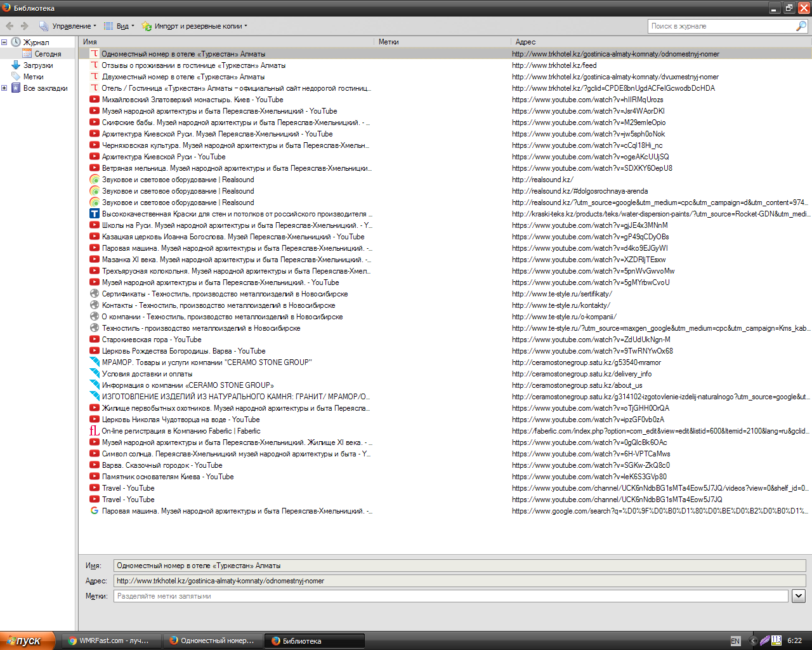The width and height of the screenshot is (812, 650).
Task: Click icon of Высококачественная Краски row
Action: click(x=95, y=214)
